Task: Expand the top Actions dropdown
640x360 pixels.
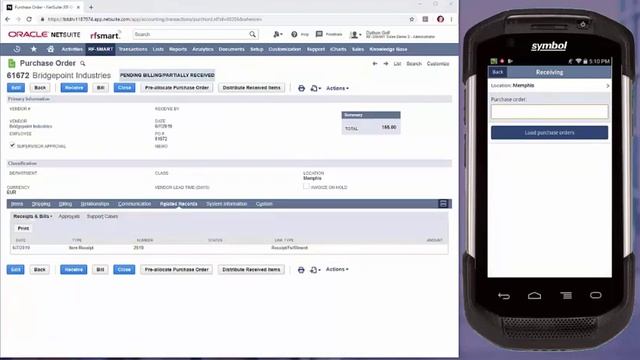Action: coord(338,88)
